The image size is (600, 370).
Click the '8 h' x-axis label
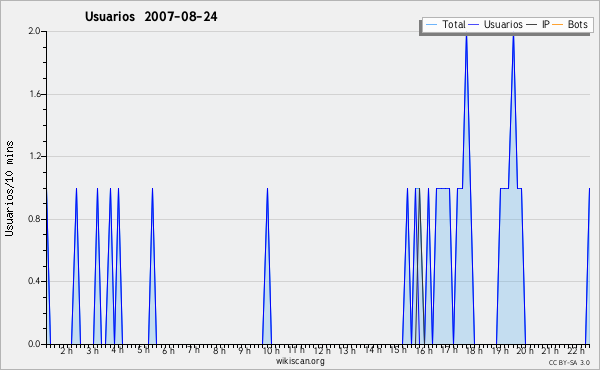(219, 350)
